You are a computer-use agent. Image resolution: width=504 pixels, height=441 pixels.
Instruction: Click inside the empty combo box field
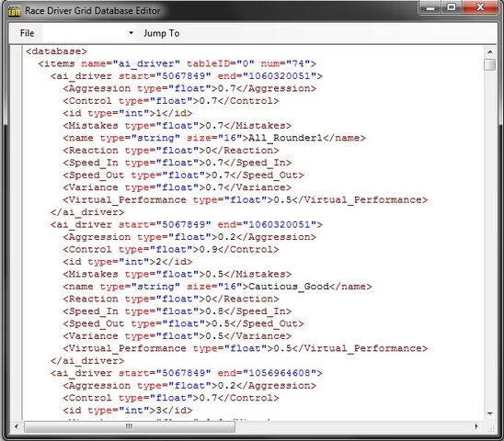[85, 33]
